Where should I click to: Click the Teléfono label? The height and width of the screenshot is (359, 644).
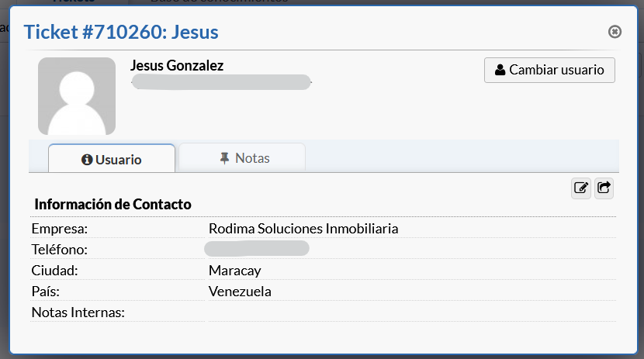click(x=59, y=250)
